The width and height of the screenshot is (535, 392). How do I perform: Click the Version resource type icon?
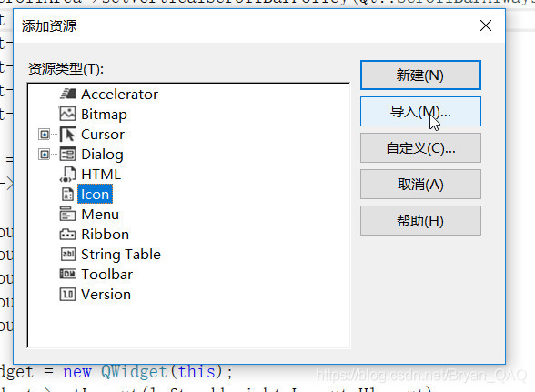[x=67, y=294]
